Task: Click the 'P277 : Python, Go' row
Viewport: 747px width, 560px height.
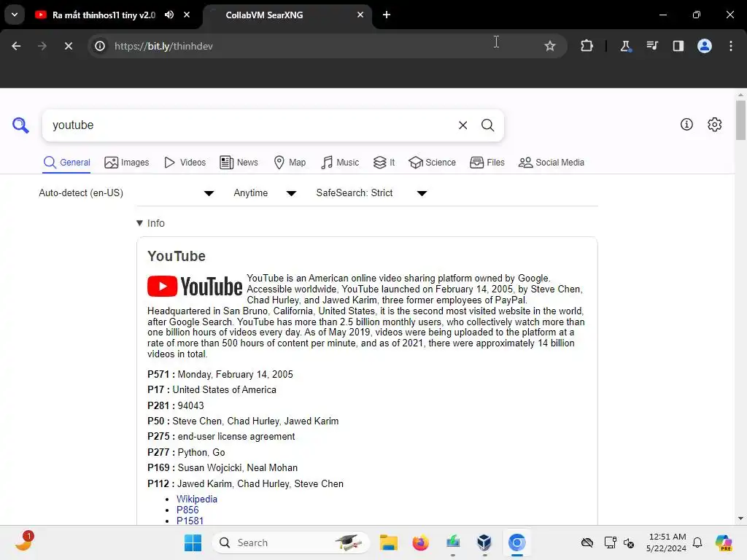Action: pyautogui.click(x=186, y=452)
